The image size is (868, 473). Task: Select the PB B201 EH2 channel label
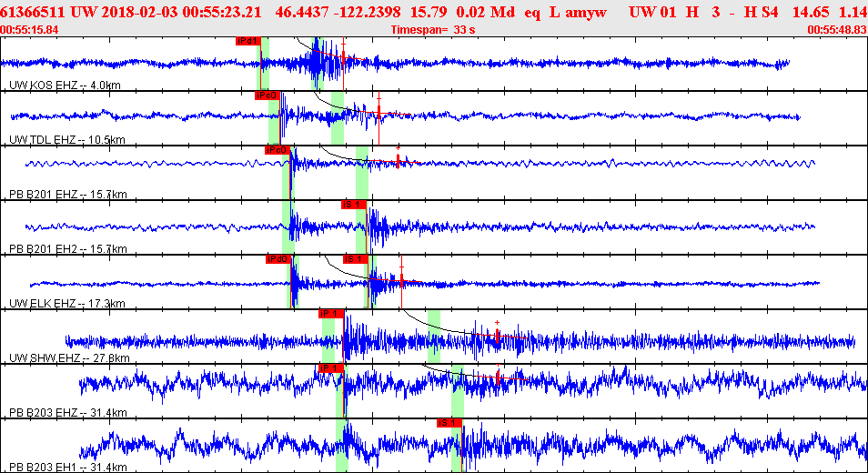68,249
